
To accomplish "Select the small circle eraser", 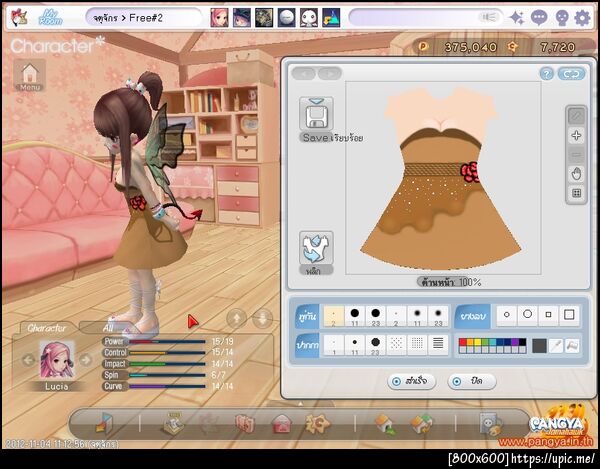I will pos(507,315).
